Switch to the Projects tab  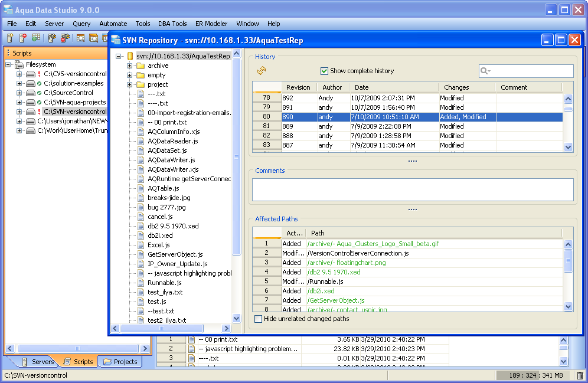[x=120, y=362]
